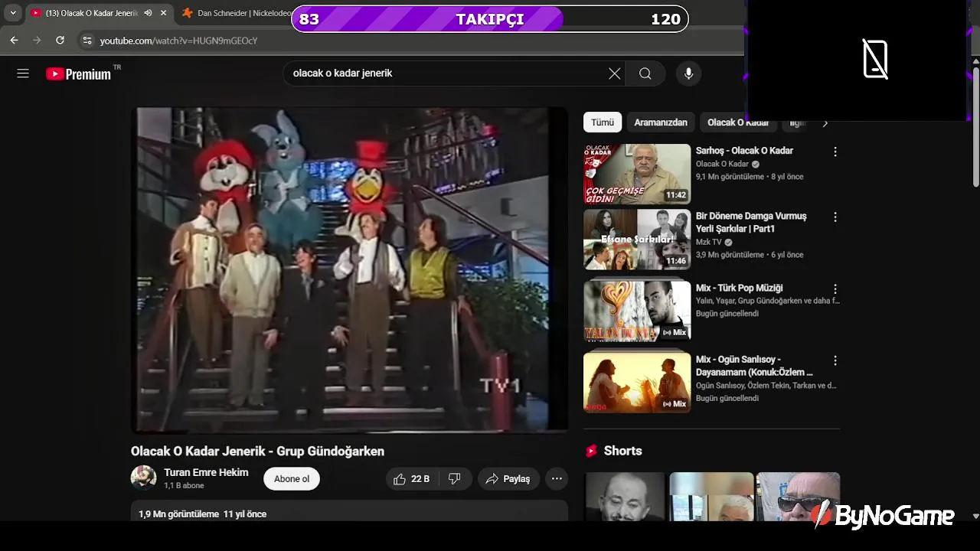Screen dimensions: 980x551
Task: Open Bir Döneme Damga Vurmuş thumbnail
Action: (x=637, y=240)
